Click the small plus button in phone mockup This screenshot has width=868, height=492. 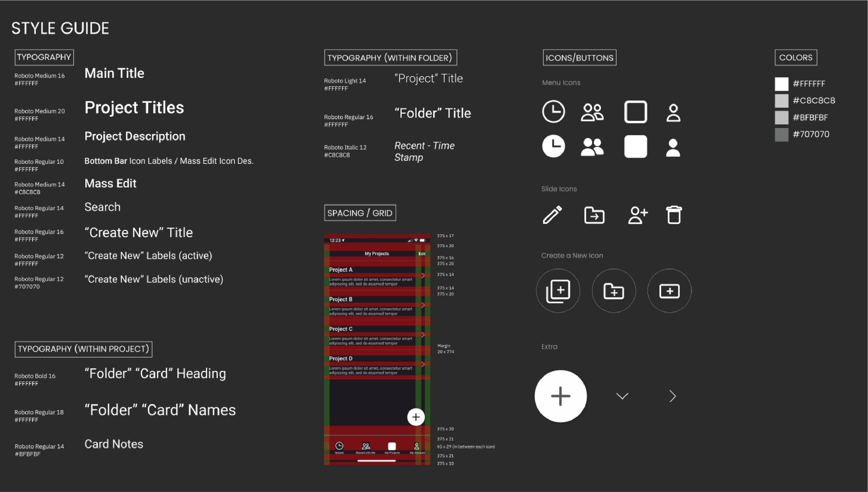(x=416, y=417)
